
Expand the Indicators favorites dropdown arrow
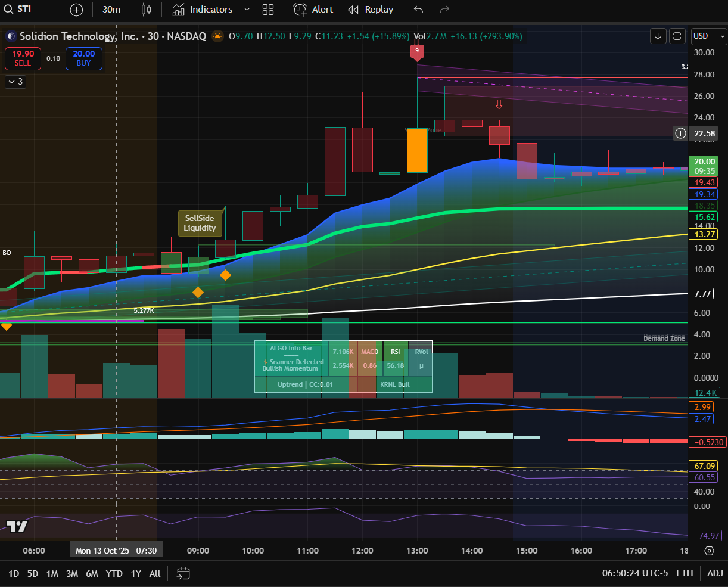[247, 10]
